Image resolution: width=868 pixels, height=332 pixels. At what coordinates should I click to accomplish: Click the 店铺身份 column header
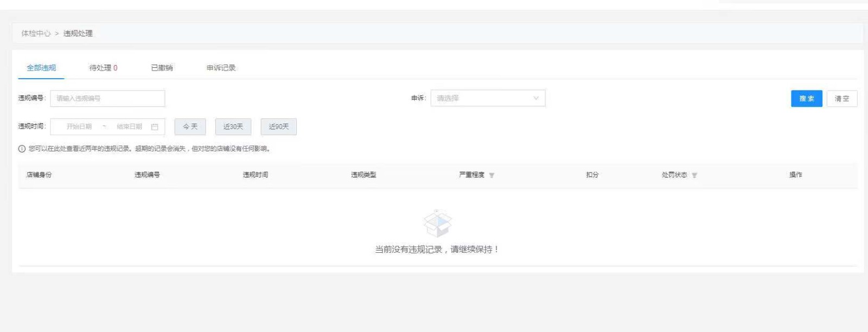coord(39,175)
